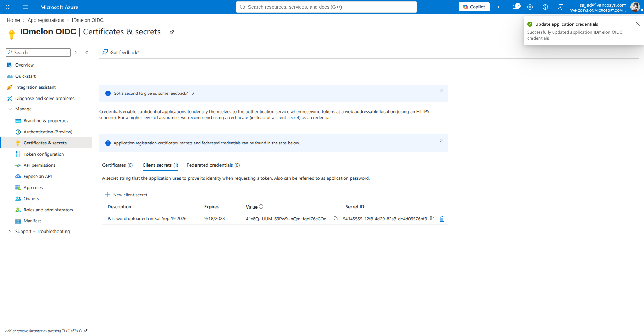Select the 9/18/2028 expiry cell
Viewport: 644px width, 336px height.
click(x=214, y=219)
